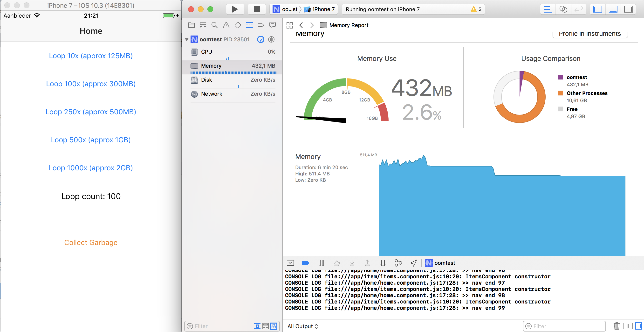Toggle the breakpoints activation button
Viewport: 644px width, 332px height.
pos(306,263)
